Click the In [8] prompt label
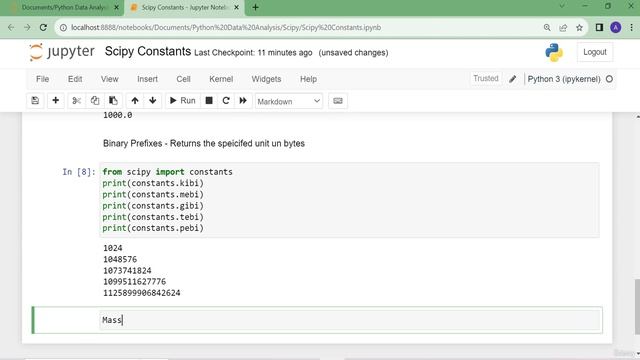Viewport: 640px width, 360px height. [79, 172]
